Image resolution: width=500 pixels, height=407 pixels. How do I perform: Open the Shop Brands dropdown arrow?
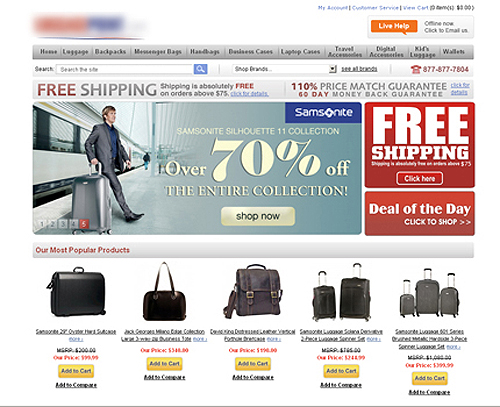pyautogui.click(x=332, y=69)
